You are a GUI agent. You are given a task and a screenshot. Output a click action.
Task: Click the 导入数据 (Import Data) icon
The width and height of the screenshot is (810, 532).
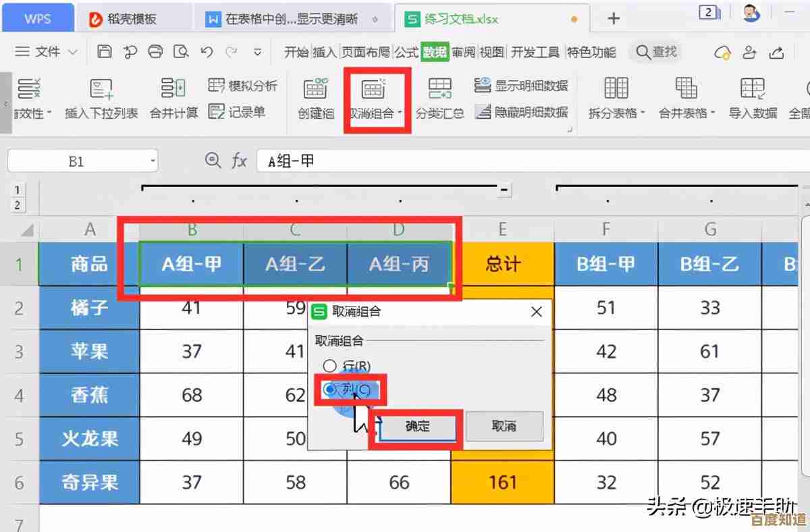(x=752, y=90)
